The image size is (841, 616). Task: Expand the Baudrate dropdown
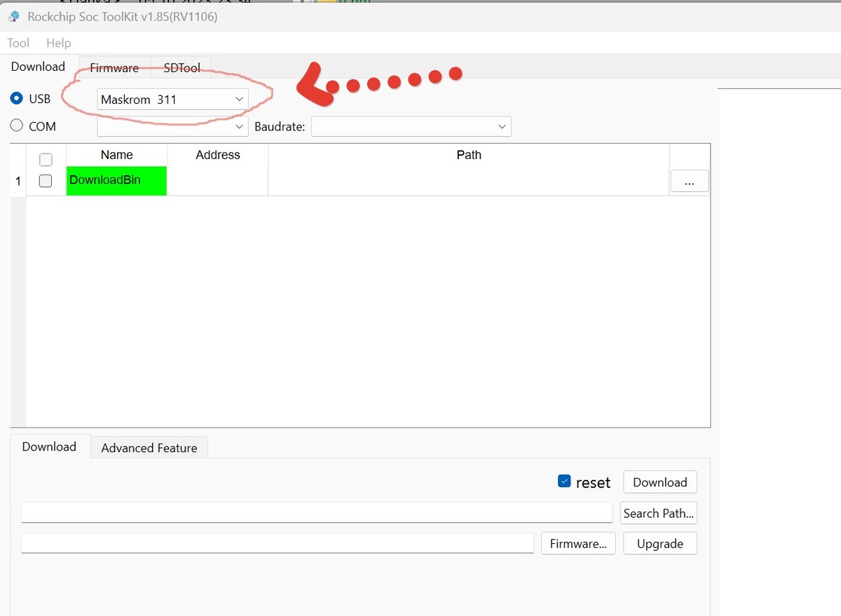[411, 126]
